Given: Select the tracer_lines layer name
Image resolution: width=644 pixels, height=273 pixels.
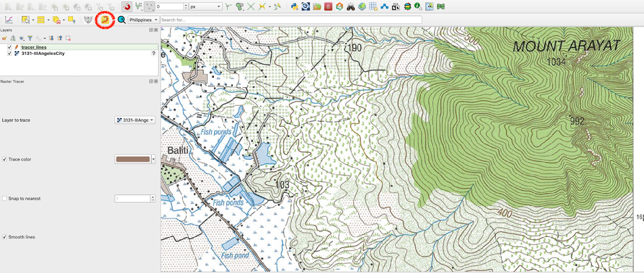Looking at the screenshot, I should 34,47.
